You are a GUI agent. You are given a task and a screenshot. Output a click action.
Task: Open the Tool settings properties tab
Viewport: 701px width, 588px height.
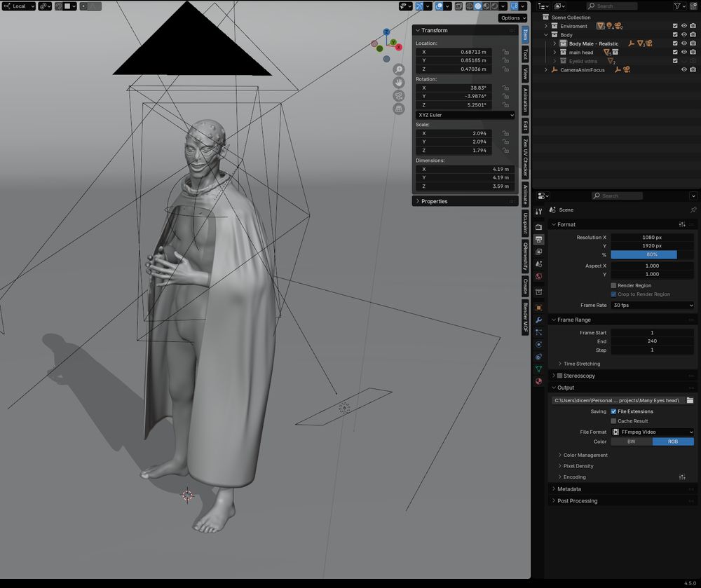pos(538,212)
